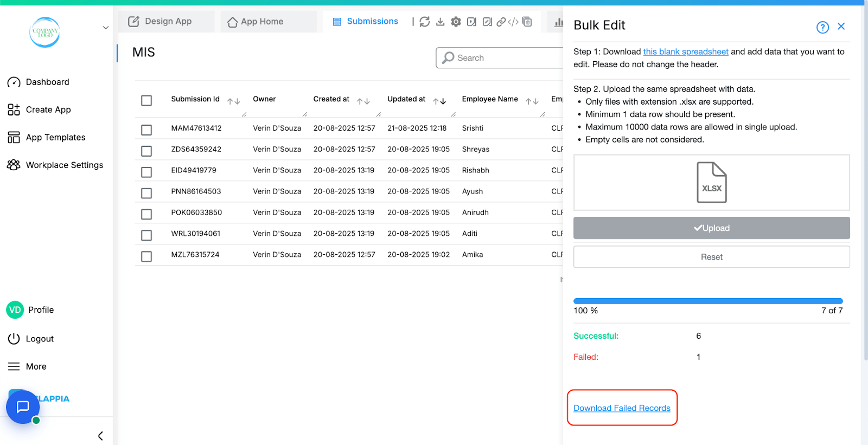The width and height of the screenshot is (868, 445).
Task: Sort by Employee Name column
Action: (532, 101)
